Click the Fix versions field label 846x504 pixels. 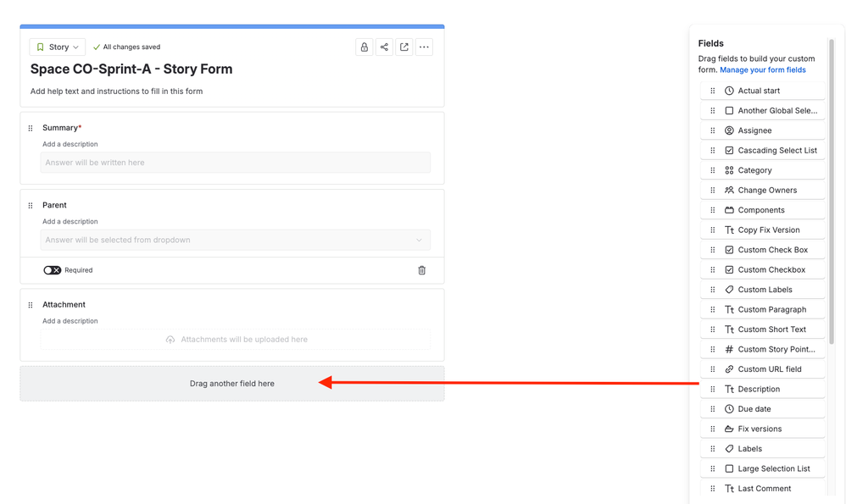[760, 429]
